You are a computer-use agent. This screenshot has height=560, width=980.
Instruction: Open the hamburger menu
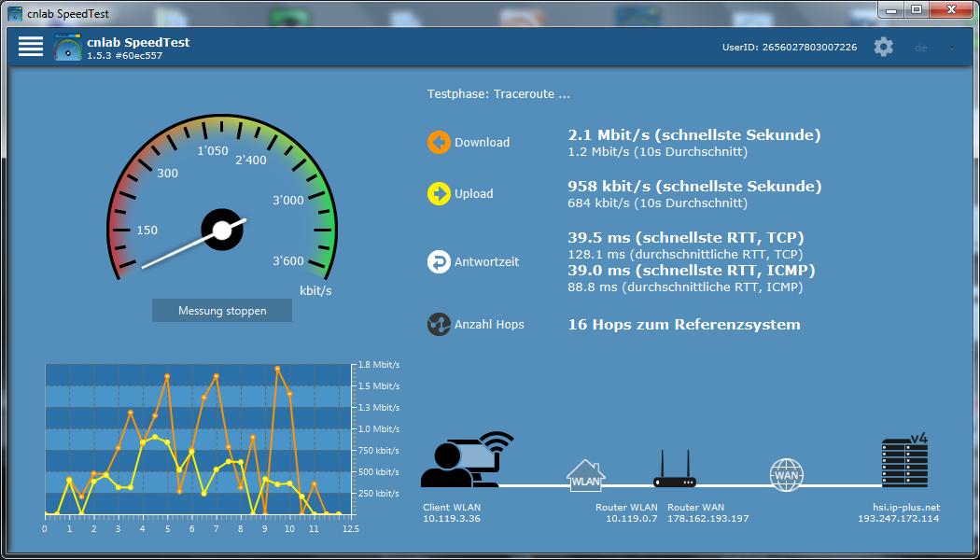tap(31, 47)
